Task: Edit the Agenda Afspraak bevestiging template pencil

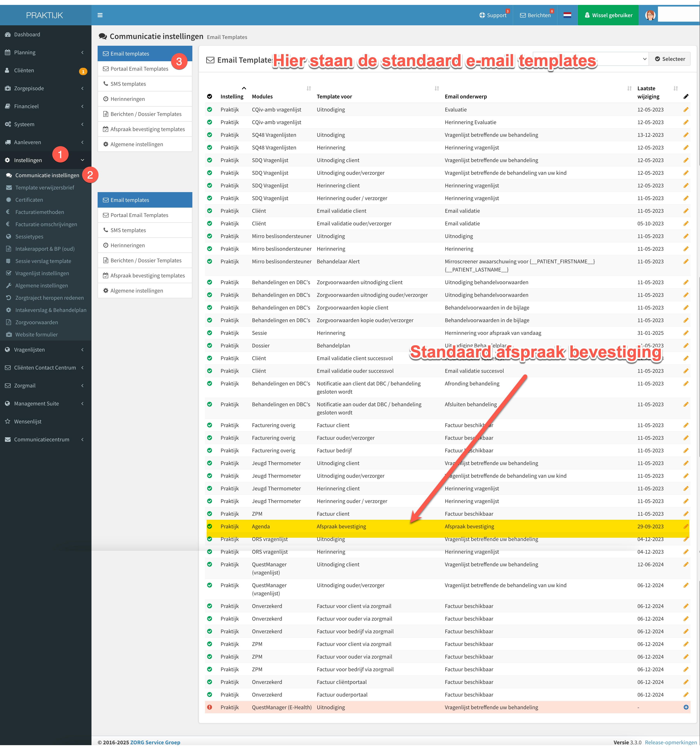Action: (686, 526)
